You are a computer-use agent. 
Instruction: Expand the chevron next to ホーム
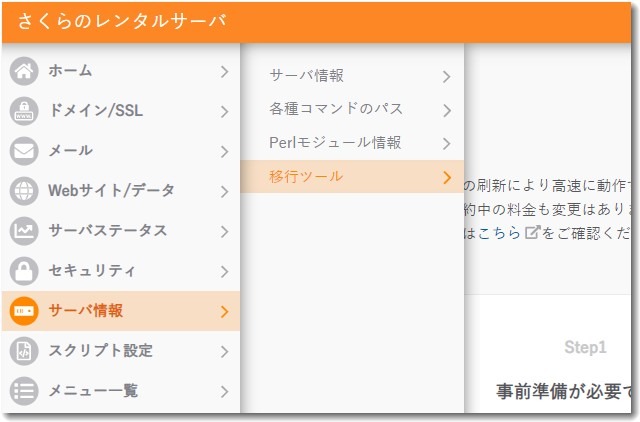[224, 71]
